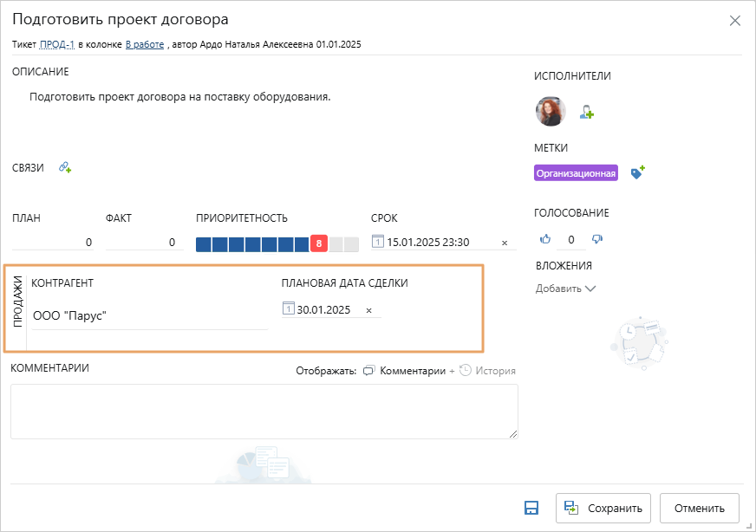Open the calendar for СРОК date
The height and width of the screenshot is (532, 756).
coord(377,242)
